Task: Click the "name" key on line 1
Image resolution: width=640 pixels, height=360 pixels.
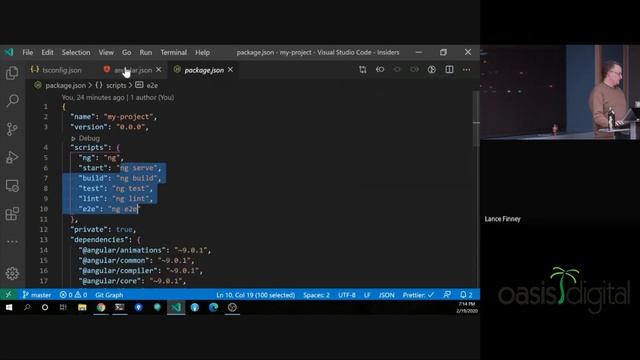Action: pos(82,117)
